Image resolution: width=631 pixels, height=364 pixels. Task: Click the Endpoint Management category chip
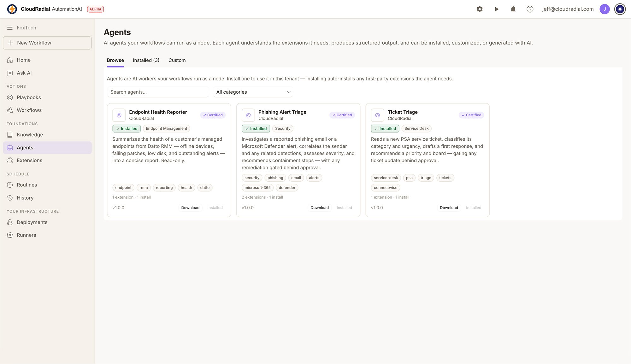(167, 129)
